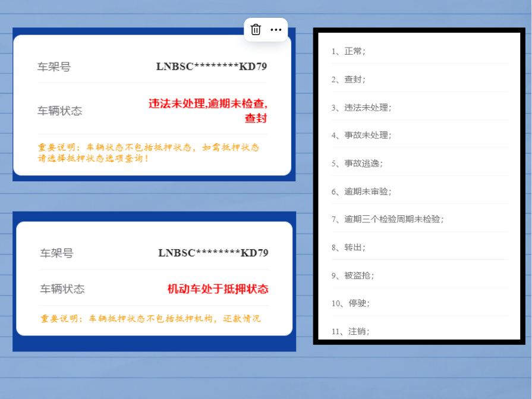This screenshot has height=399, width=532.
Task: Click orange note about 不包括抵押机构,还款情况
Action: coord(150,319)
